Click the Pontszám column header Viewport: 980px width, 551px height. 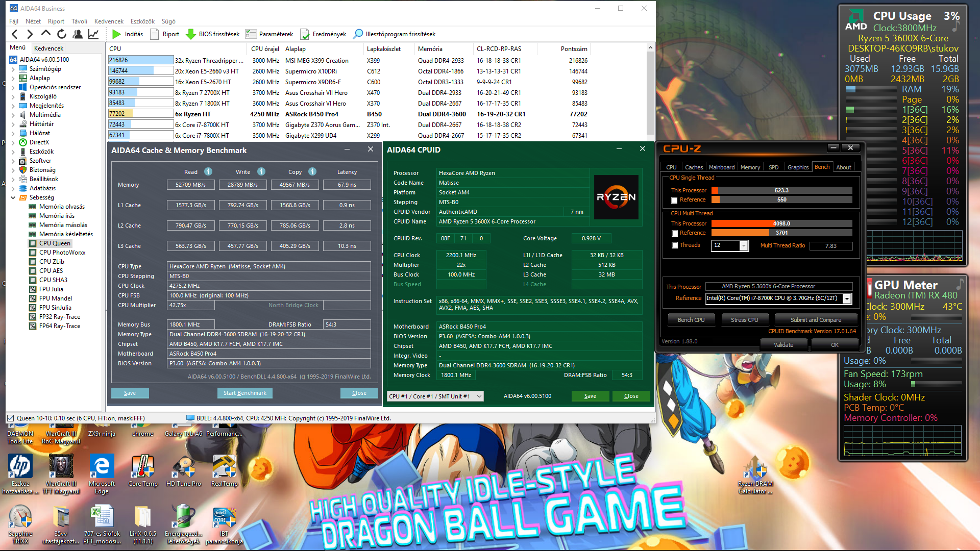574,49
